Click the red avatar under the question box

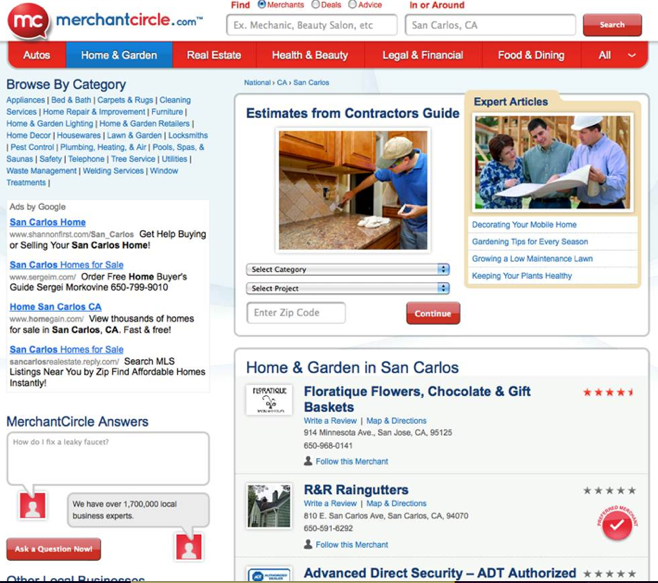click(33, 506)
